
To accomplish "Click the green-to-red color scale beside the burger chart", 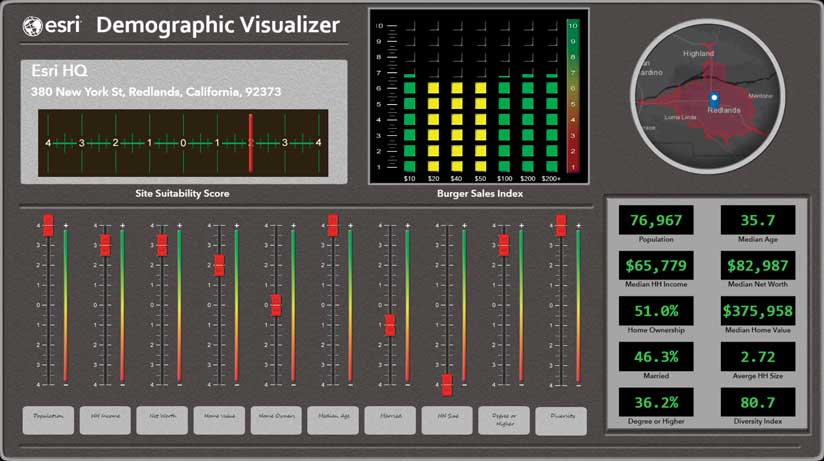I will point(573,96).
